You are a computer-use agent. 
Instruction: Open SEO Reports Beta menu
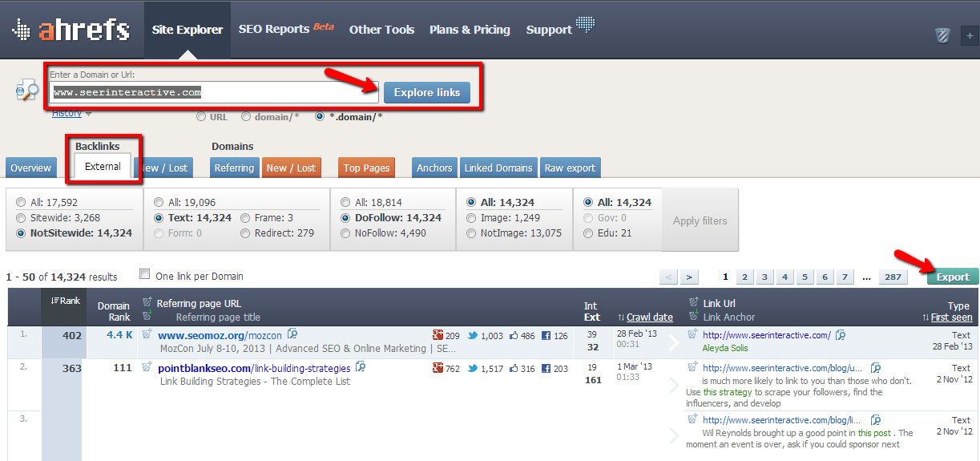pyautogui.click(x=286, y=29)
